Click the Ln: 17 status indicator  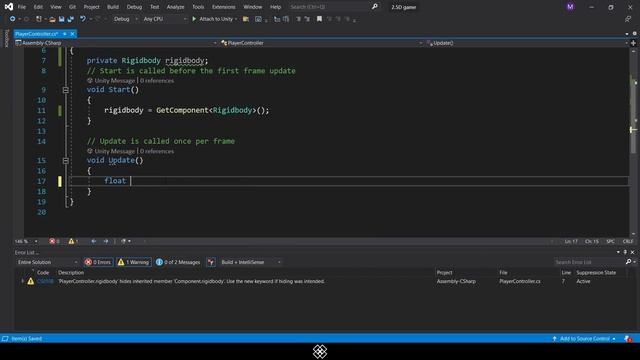tap(571, 241)
